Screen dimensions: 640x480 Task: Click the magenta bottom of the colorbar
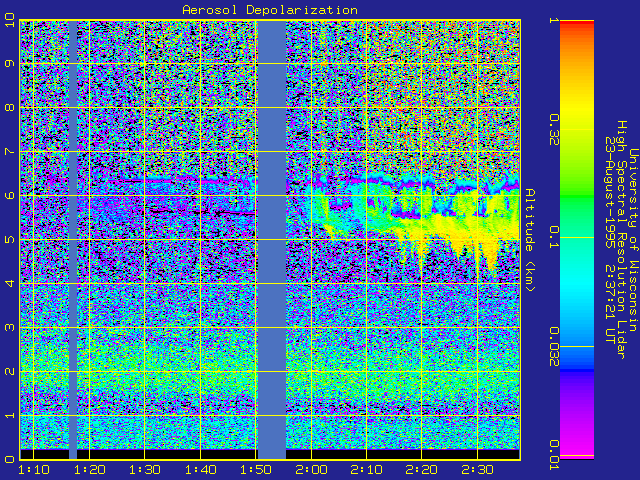pyautogui.click(x=577, y=445)
